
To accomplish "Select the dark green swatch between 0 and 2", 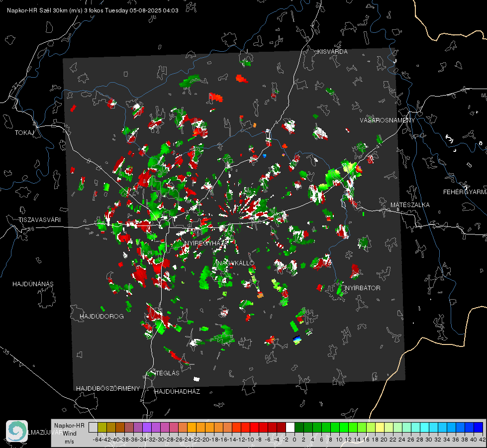I will tap(299, 428).
